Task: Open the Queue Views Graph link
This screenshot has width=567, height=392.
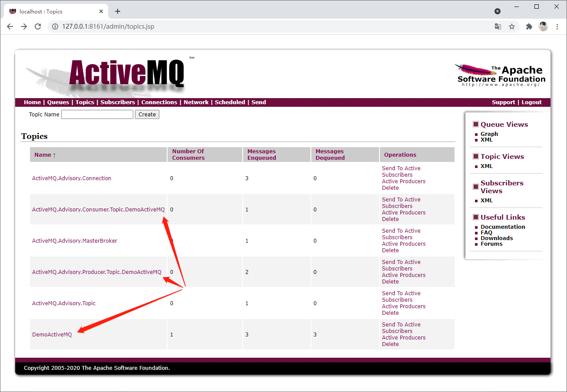Action: [x=489, y=134]
